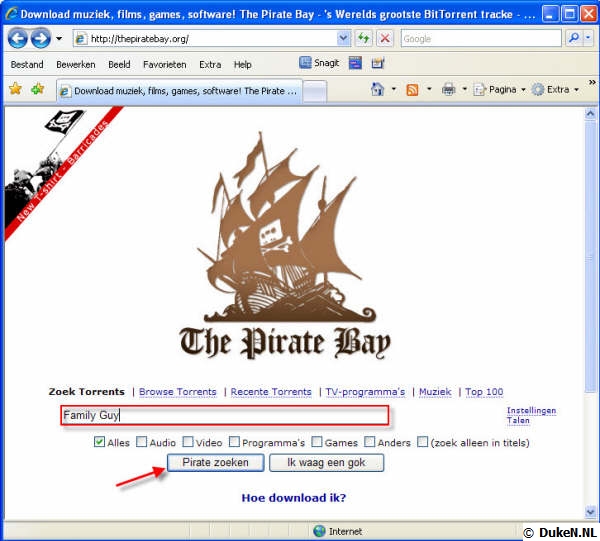This screenshot has height=541, width=600.
Task: Run search with the magnifier icon
Action: pyautogui.click(x=574, y=38)
